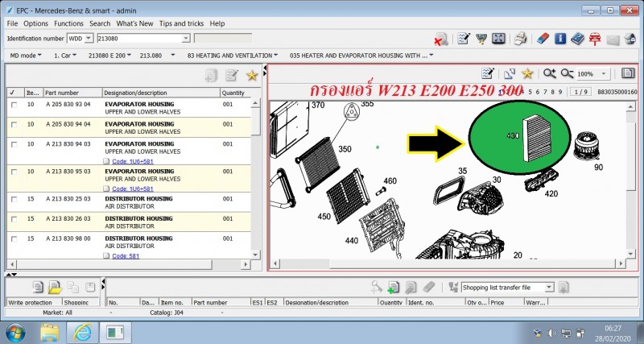Screen dimensions: 644x344
Task: Click the printer icon
Action: [x=520, y=39]
